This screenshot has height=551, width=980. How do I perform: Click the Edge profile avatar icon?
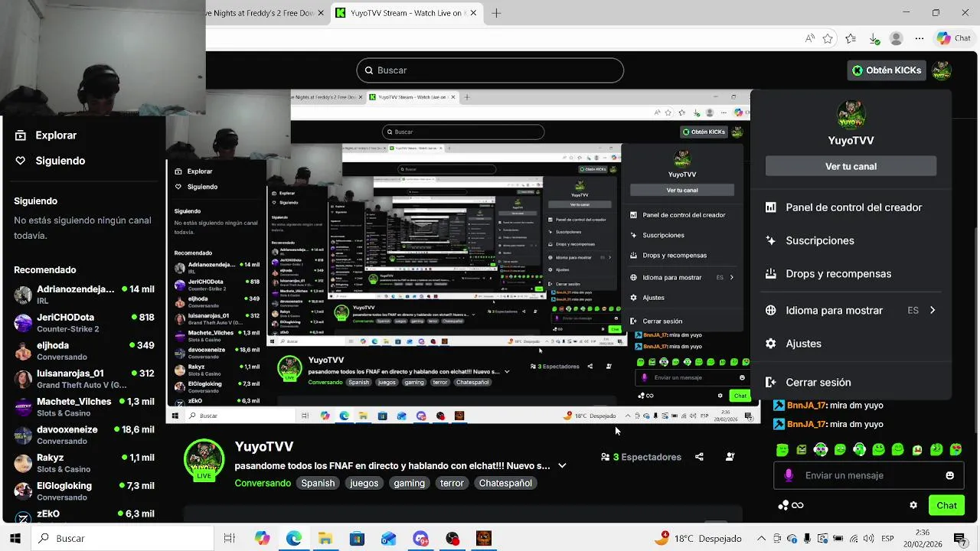coord(897,38)
